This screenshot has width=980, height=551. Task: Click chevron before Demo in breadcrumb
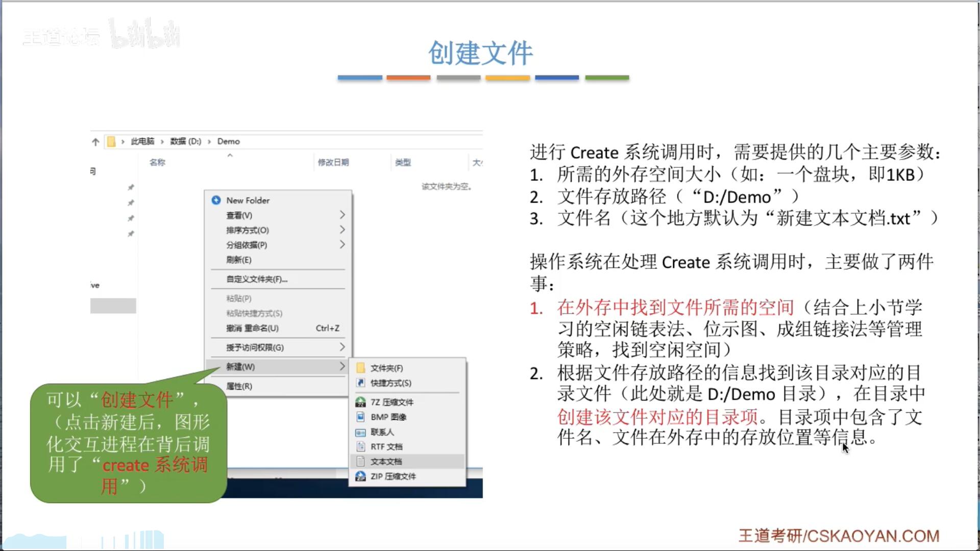point(209,142)
